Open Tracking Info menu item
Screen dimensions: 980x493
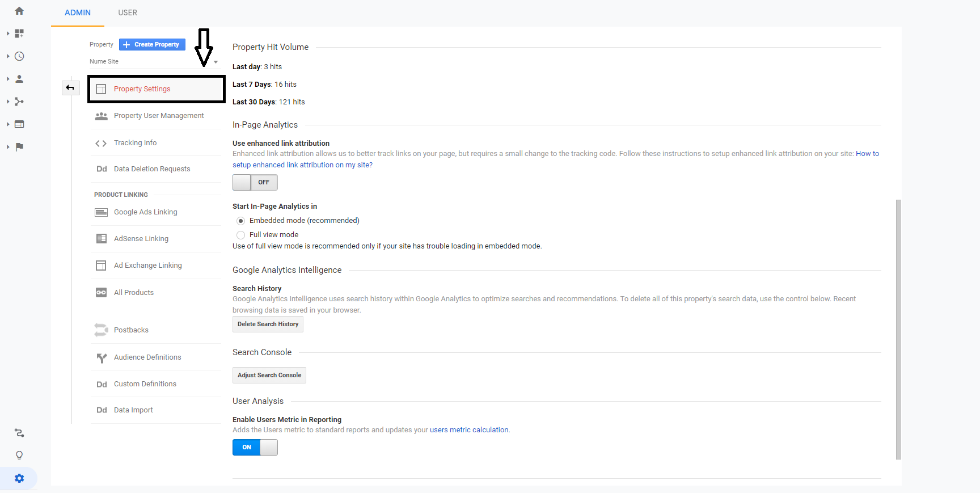pos(135,143)
